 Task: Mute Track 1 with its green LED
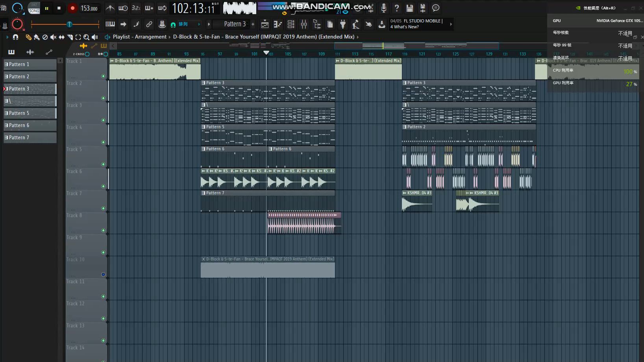point(104,76)
